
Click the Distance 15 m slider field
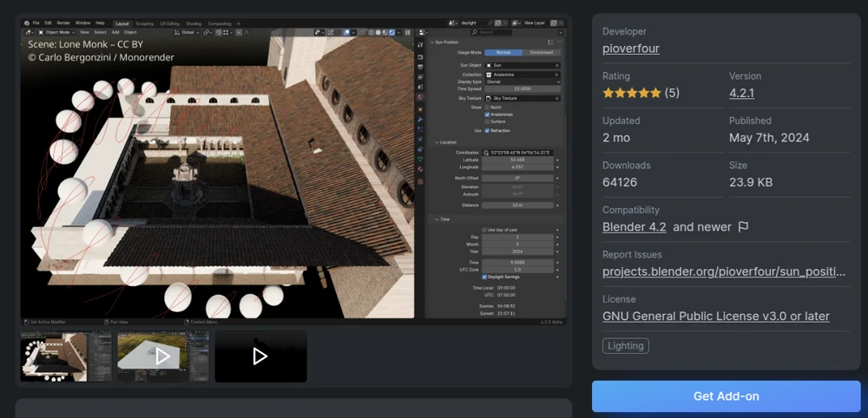pyautogui.click(x=517, y=206)
